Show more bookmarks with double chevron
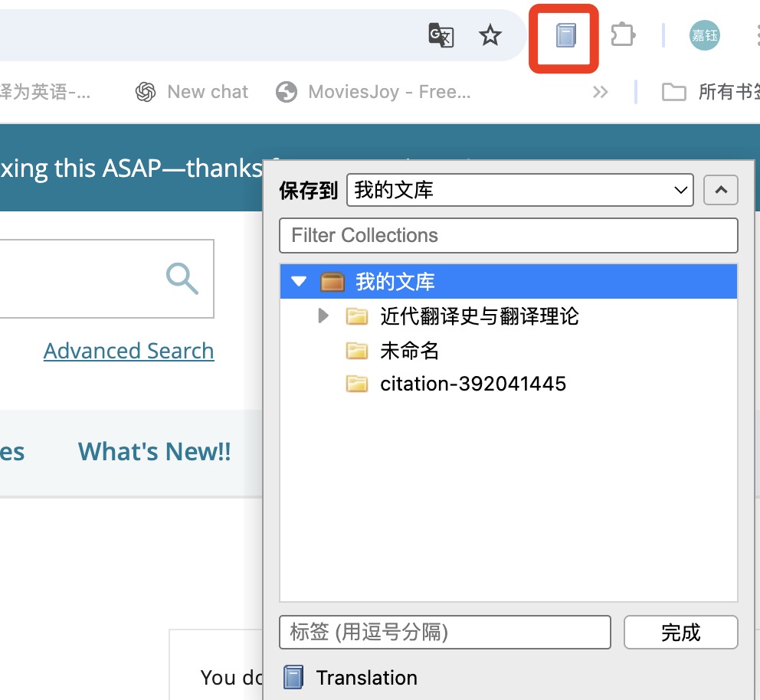 pos(600,93)
